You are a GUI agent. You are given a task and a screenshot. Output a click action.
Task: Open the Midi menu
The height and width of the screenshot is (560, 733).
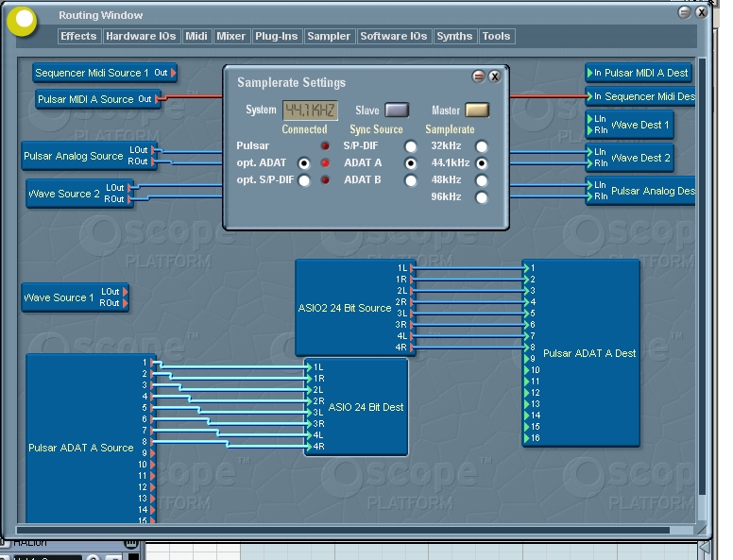click(196, 36)
